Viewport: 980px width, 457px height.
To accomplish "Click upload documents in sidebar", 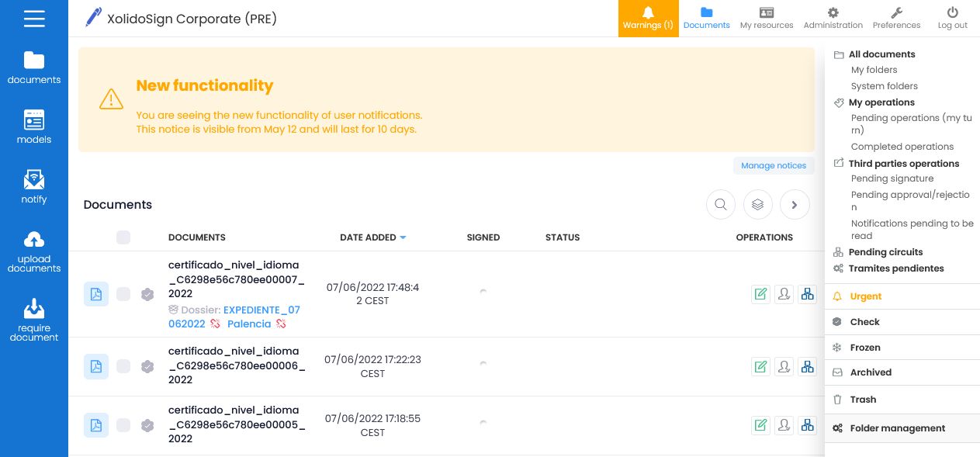I will (x=34, y=251).
